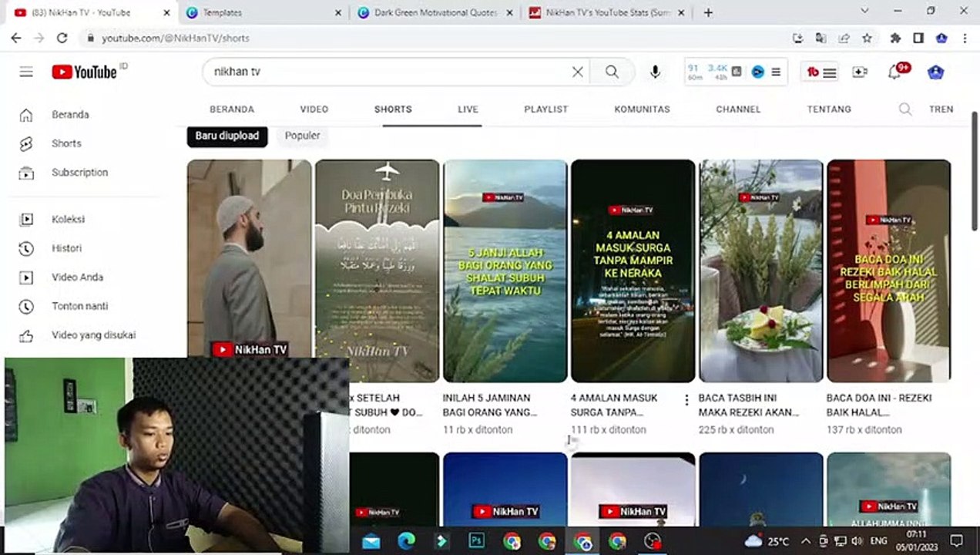Bookmark this page with the star
The height and width of the screenshot is (555, 980).
(867, 38)
